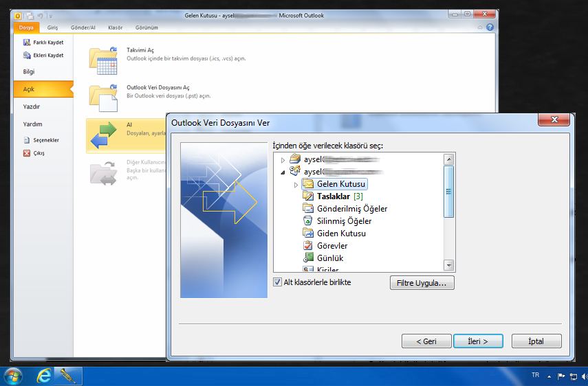Expand the Gelen Kutusu folder node

point(296,185)
